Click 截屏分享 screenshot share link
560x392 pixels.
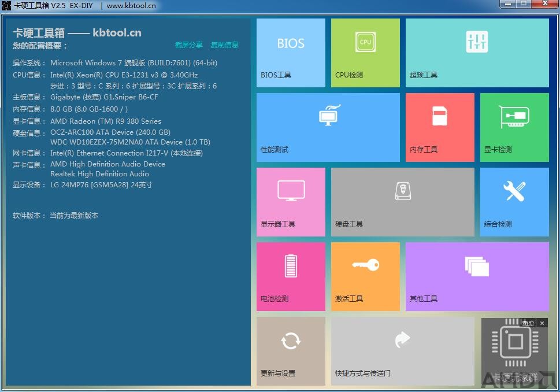point(188,45)
